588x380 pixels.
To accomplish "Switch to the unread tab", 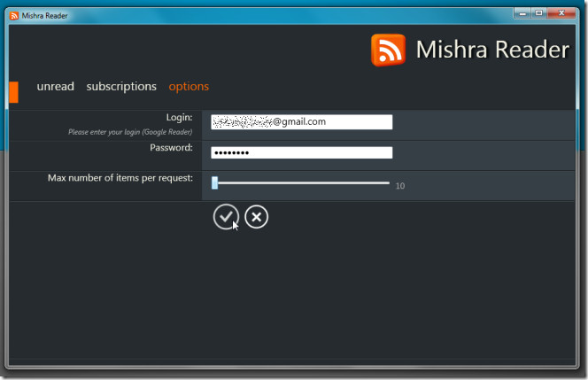I will (56, 86).
